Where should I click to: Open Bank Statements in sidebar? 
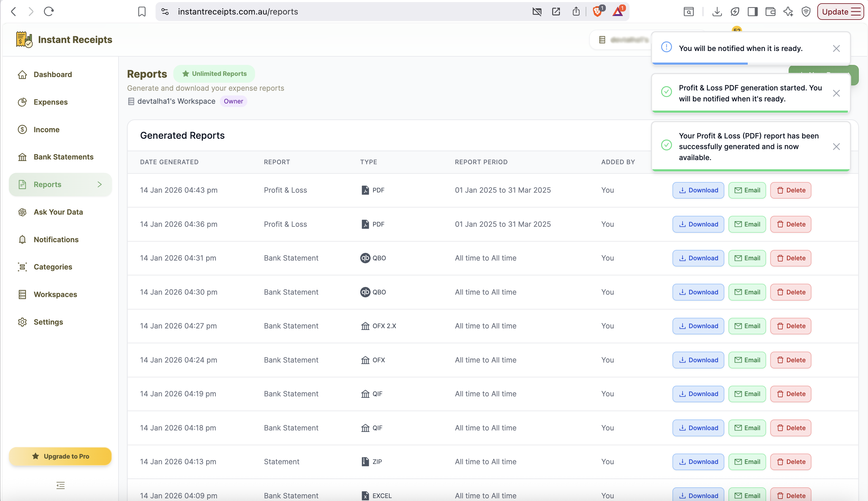60,157
